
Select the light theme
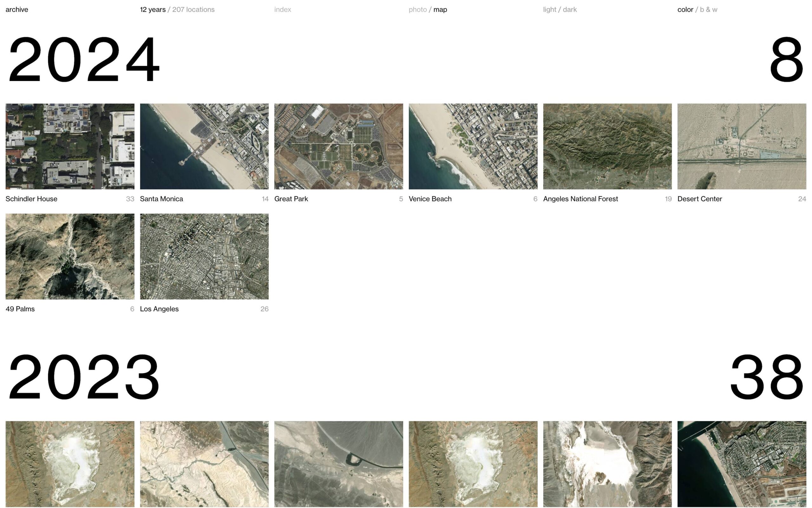tap(550, 10)
